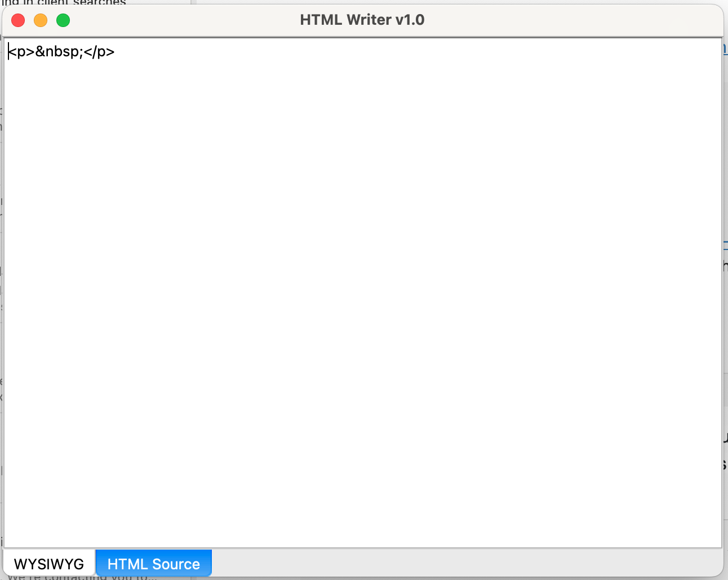Click the <p>&nbsp;</p> source line
Viewport: 728px width, 580px height.
61,52
